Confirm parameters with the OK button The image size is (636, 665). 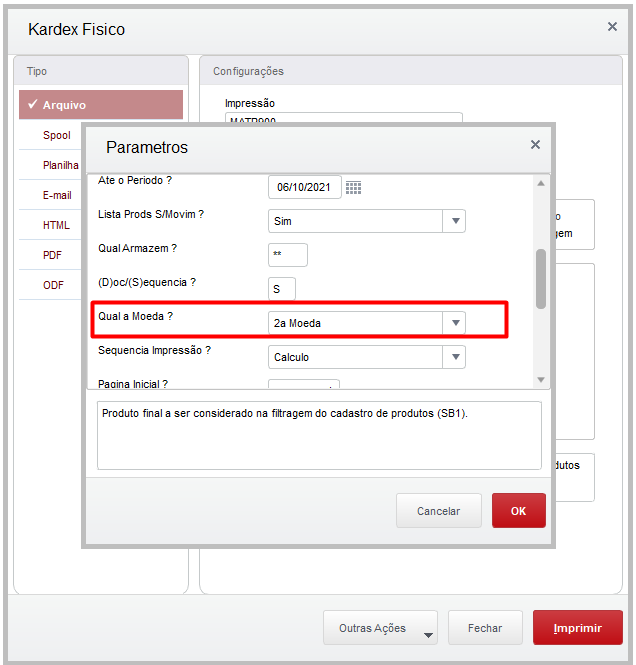click(x=519, y=511)
